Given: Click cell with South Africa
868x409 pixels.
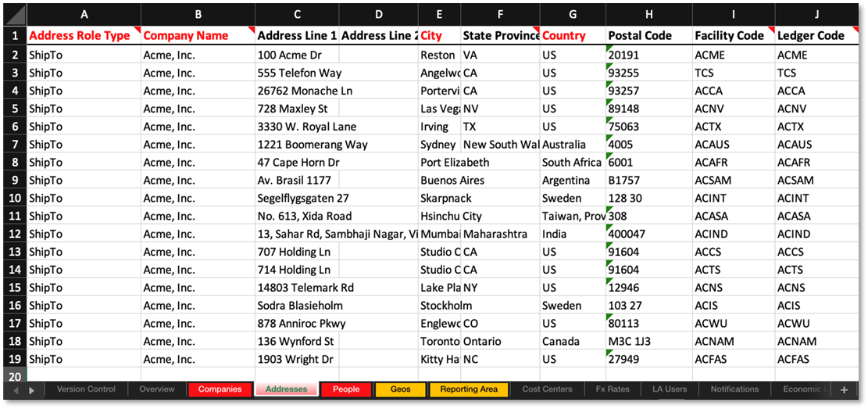Looking at the screenshot, I should coord(573,163).
